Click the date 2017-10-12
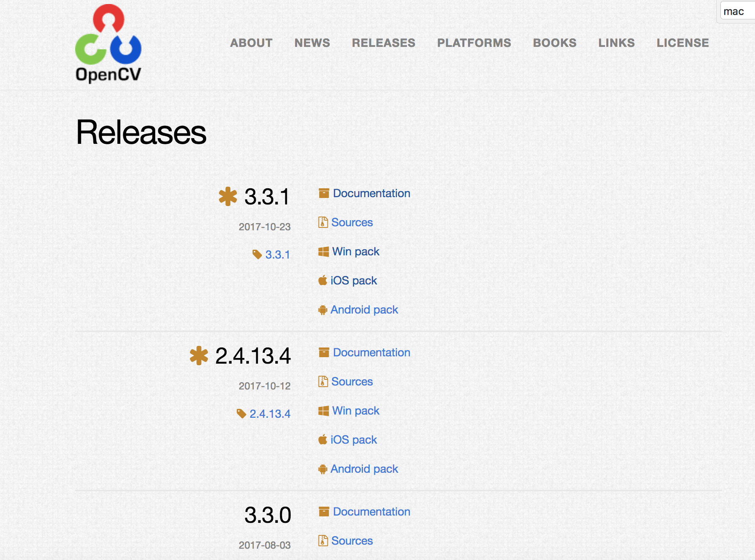This screenshot has height=560, width=755. point(265,386)
